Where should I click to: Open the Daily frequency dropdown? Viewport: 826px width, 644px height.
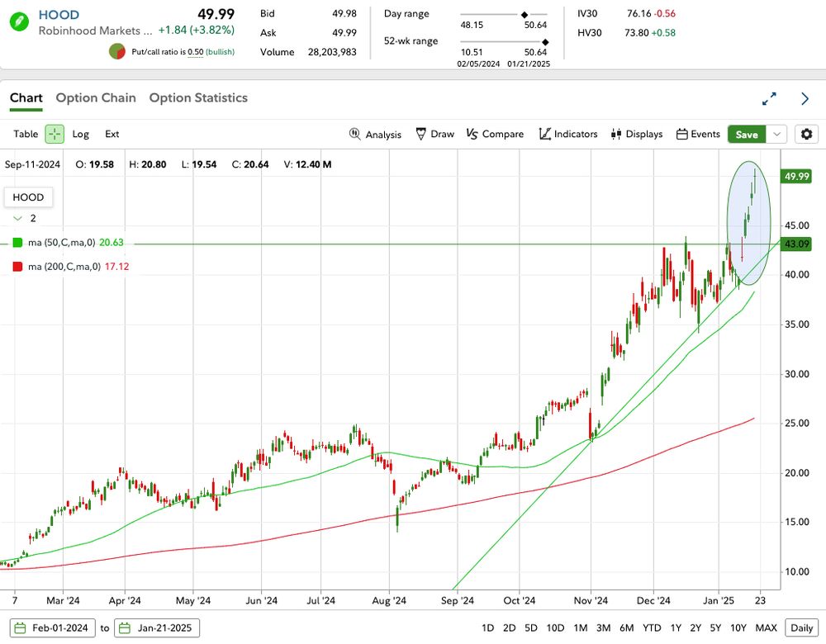[802, 628]
